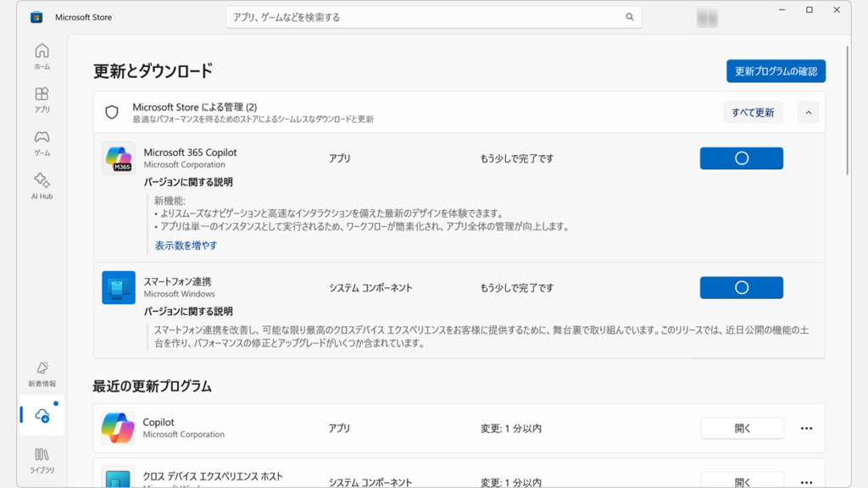Click the Copilot name in recent updates

click(159, 422)
